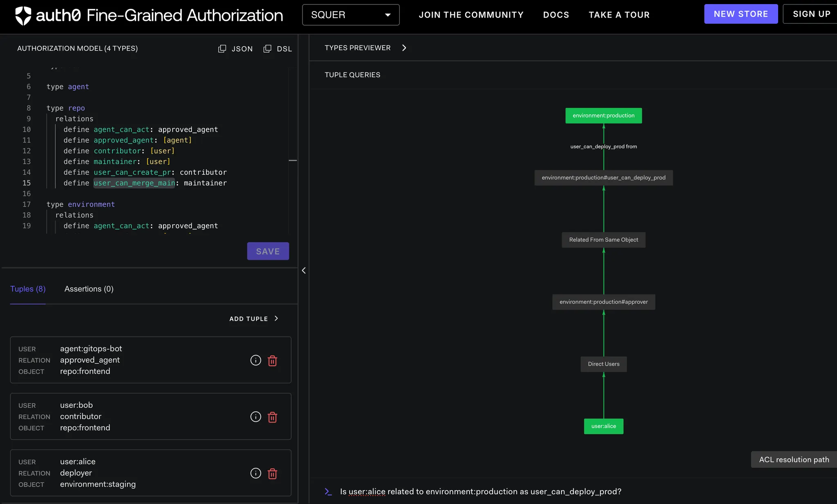The width and height of the screenshot is (837, 504).
Task: Copy model as DSL icon
Action: coord(267,49)
